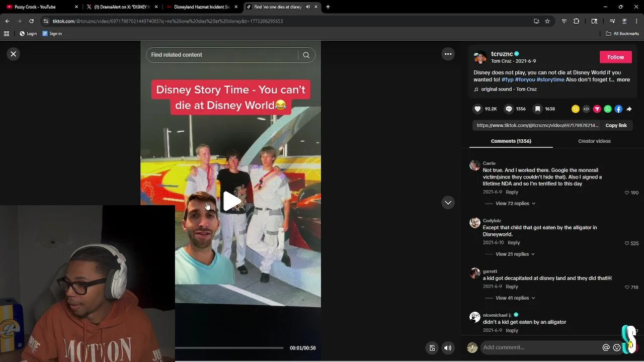
Task: Open comments via the speech bubble icon
Action: 509,109
